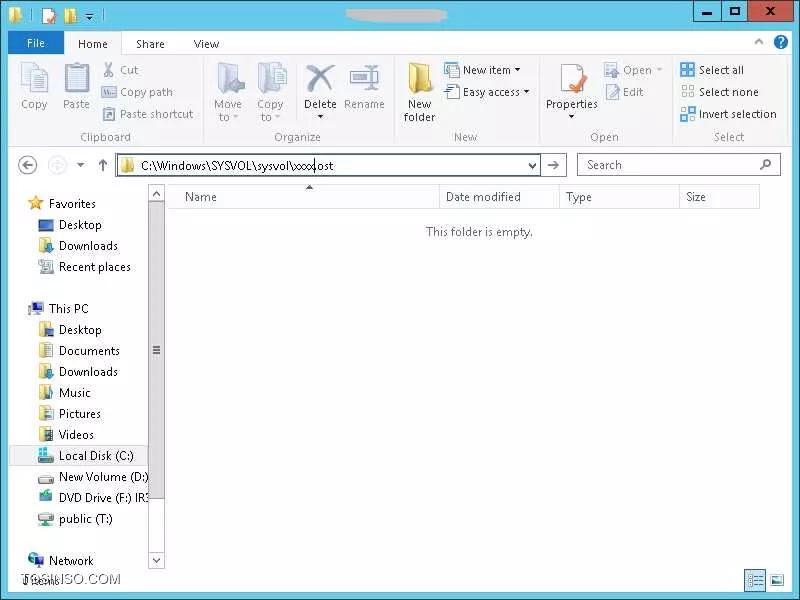
Task: Click navigation pane scroll up arrow
Action: pyautogui.click(x=156, y=194)
